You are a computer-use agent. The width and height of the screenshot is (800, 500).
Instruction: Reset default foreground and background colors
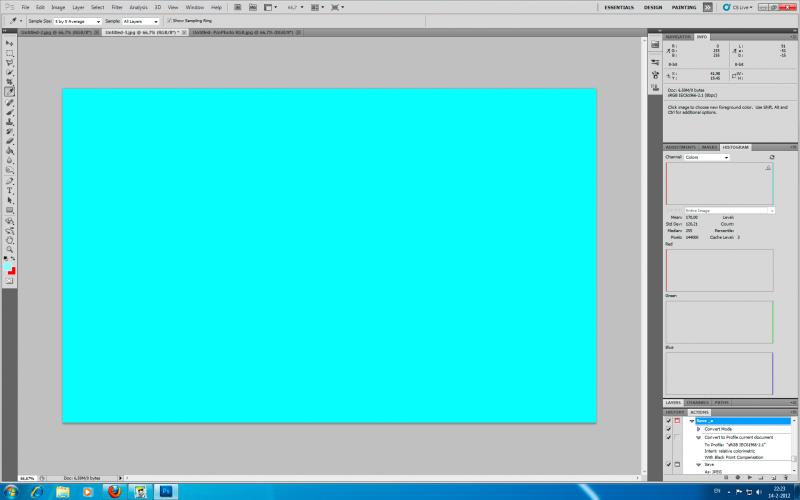tap(6, 259)
